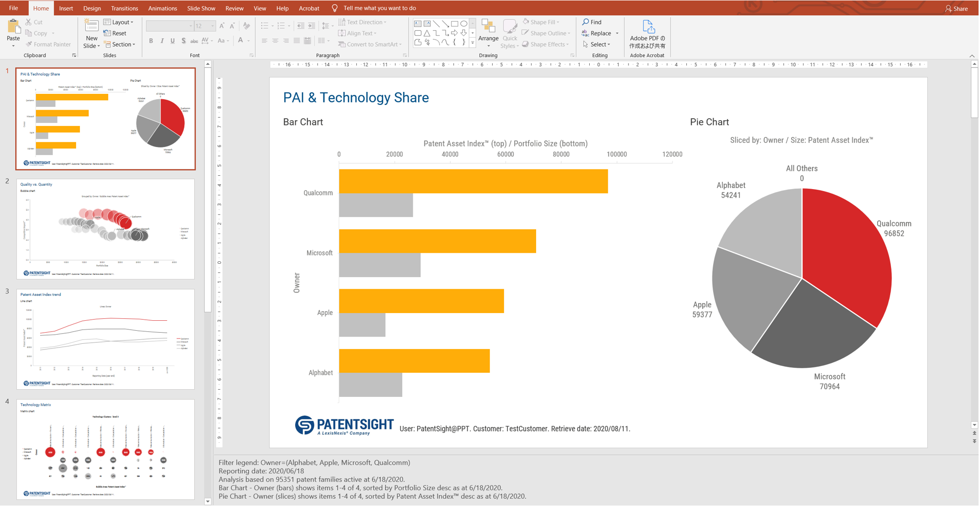Open the Shape Fill dropdown

click(x=541, y=22)
